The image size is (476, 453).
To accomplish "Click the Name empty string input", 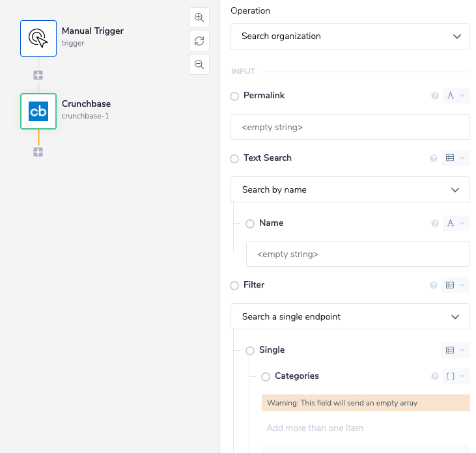I will 357,254.
